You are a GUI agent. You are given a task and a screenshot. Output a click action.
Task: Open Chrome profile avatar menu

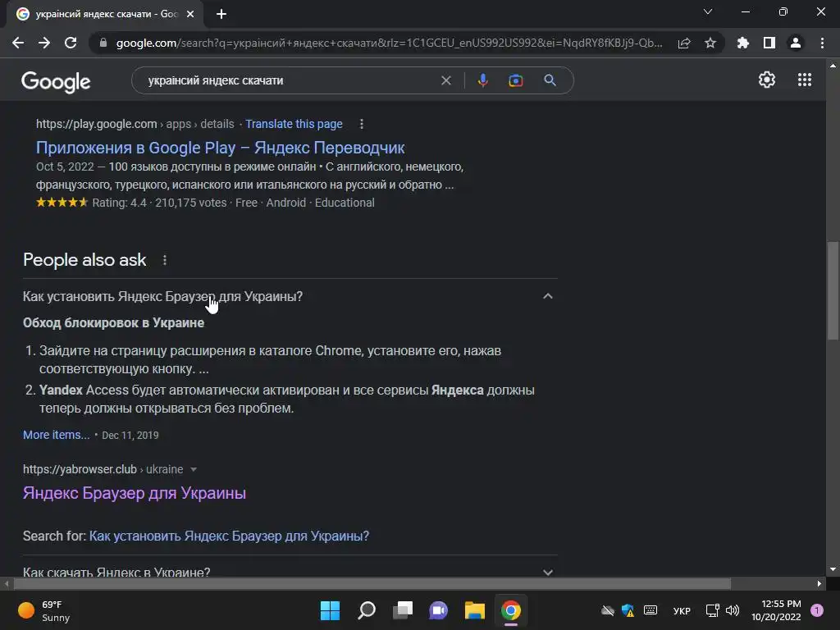coord(796,43)
